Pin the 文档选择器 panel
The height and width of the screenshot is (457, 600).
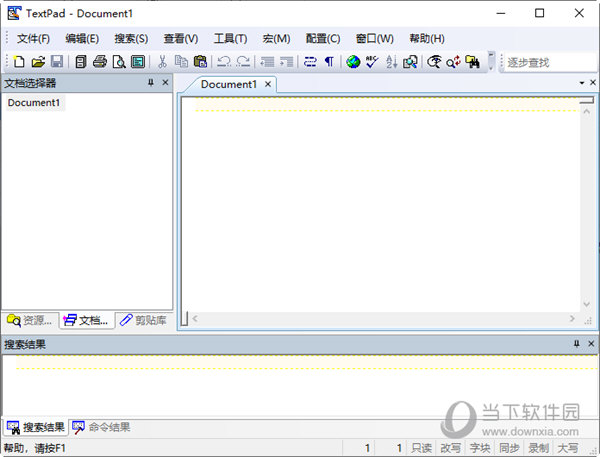click(151, 82)
